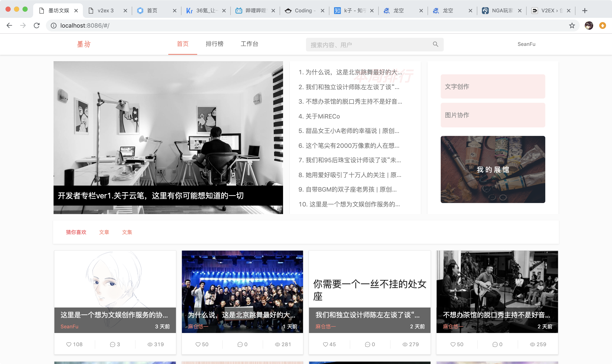The height and width of the screenshot is (364, 612).
Task: Focus the 搜索内容、用户 search field
Action: [368, 45]
